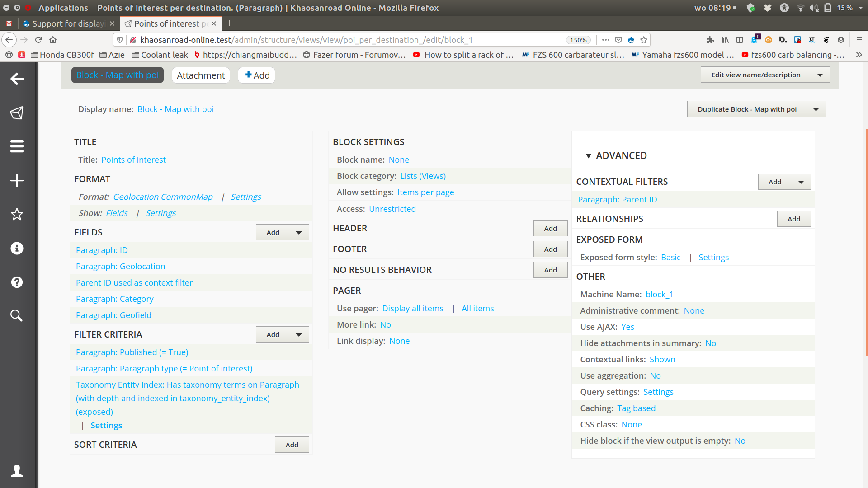Open Contextual Filters Add dropdown arrow
The image size is (868, 488).
coord(801,182)
